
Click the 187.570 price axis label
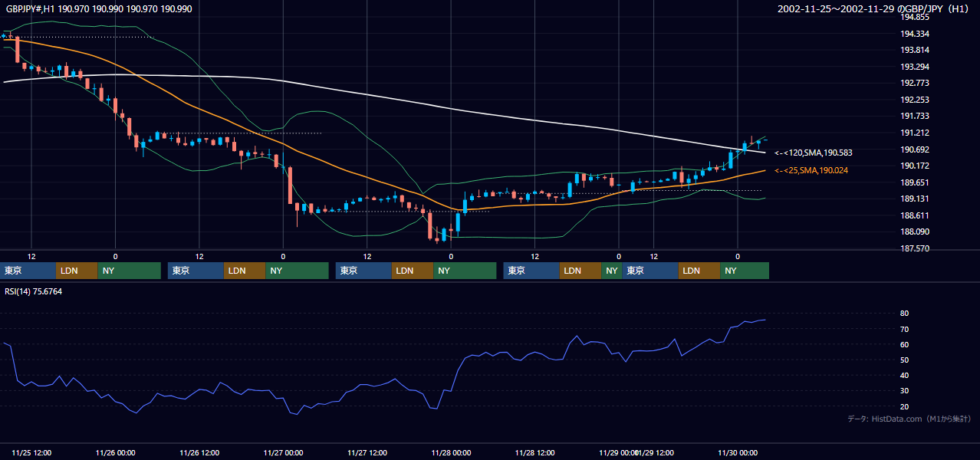tap(916, 248)
